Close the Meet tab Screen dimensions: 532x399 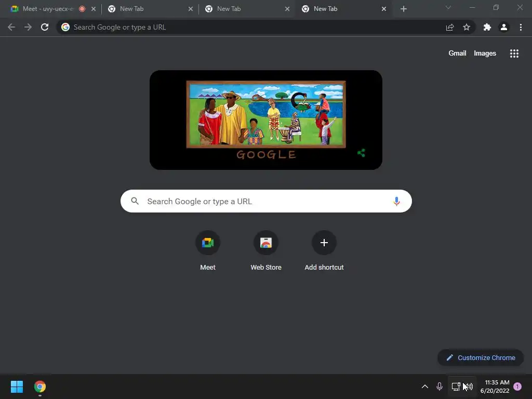(94, 9)
